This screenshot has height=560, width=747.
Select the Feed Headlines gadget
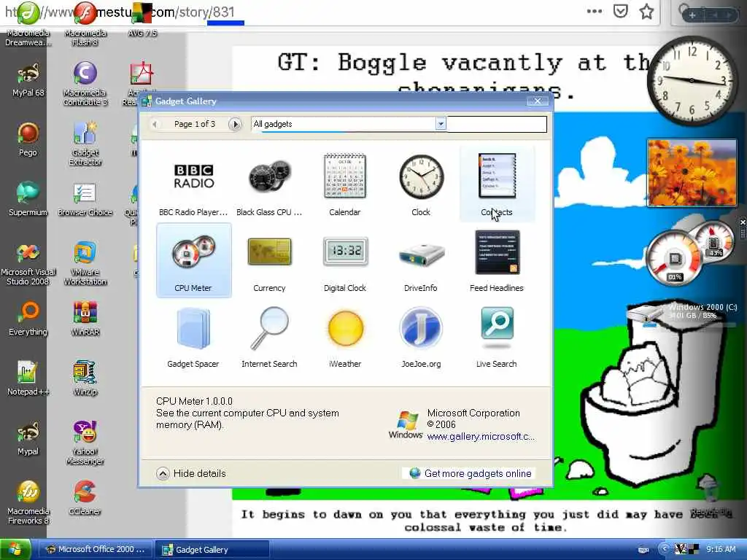coord(497,260)
